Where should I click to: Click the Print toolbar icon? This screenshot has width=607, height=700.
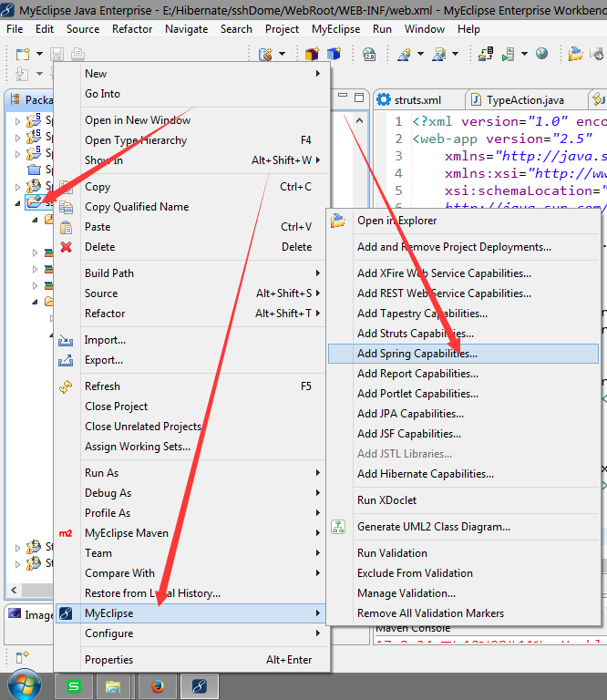pos(77,54)
